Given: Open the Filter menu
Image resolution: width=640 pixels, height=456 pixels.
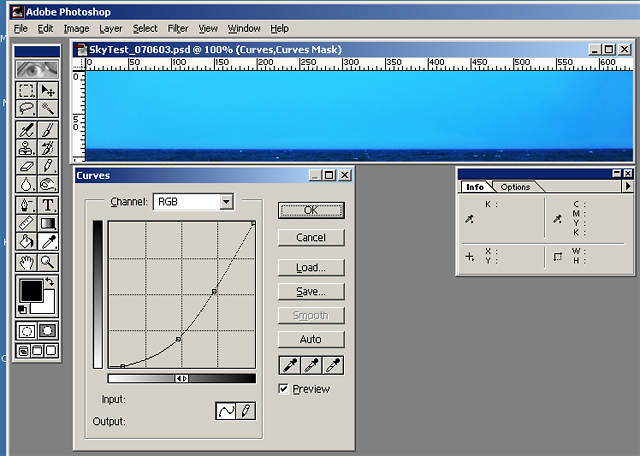Looking at the screenshot, I should 178,29.
